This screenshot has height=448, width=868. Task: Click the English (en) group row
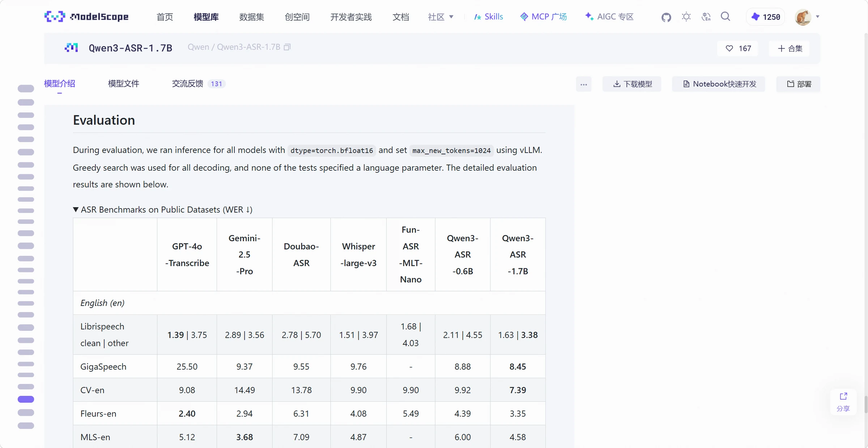(x=309, y=303)
